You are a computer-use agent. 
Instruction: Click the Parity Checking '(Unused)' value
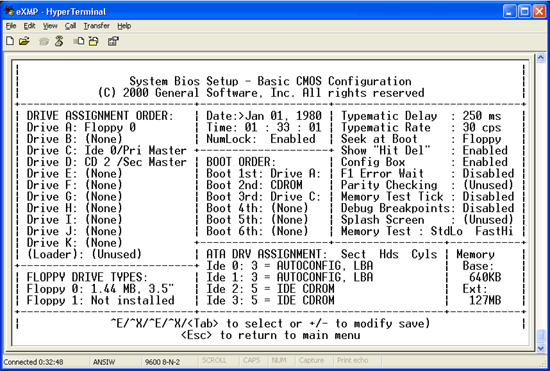[x=488, y=186]
